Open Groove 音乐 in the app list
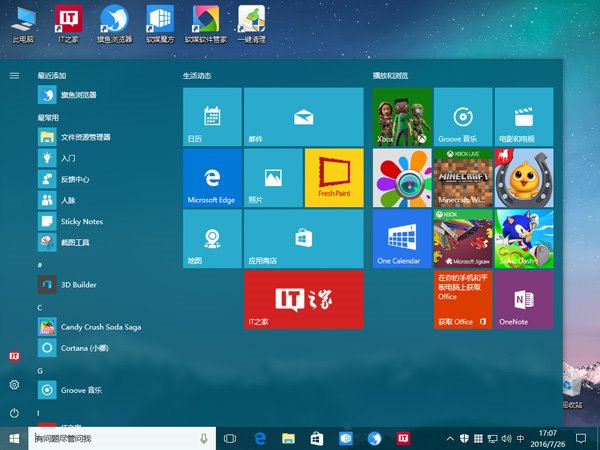Image resolution: width=600 pixels, height=450 pixels. coord(103,390)
